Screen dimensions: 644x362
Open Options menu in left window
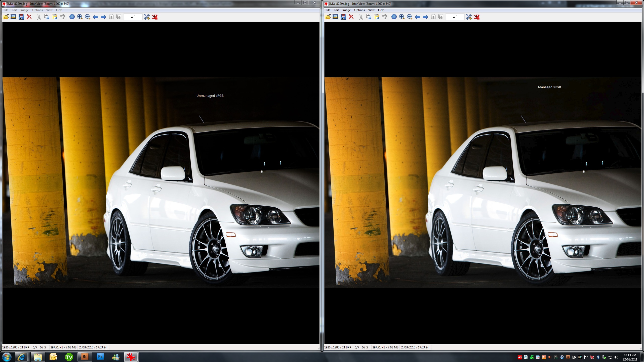(x=37, y=10)
